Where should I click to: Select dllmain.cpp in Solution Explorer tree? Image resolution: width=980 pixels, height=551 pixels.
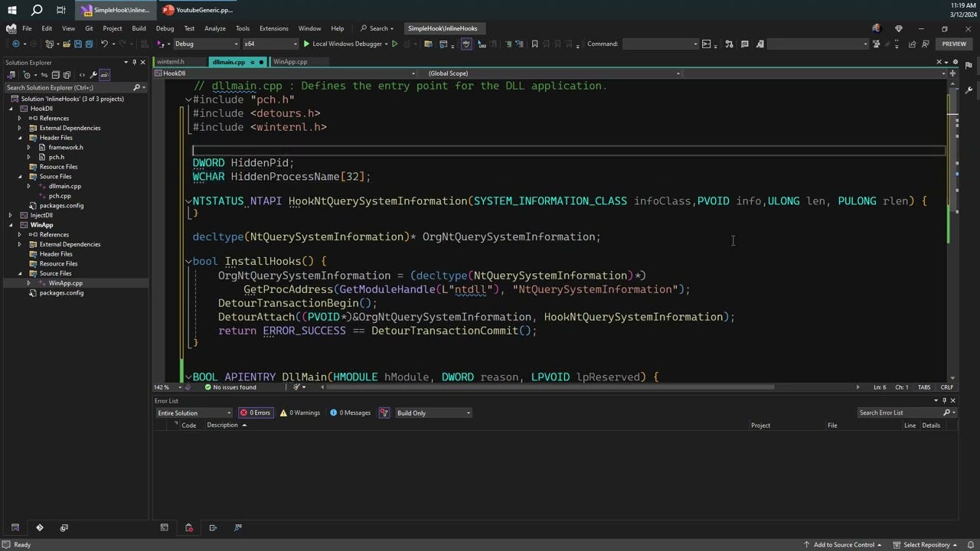pos(65,186)
